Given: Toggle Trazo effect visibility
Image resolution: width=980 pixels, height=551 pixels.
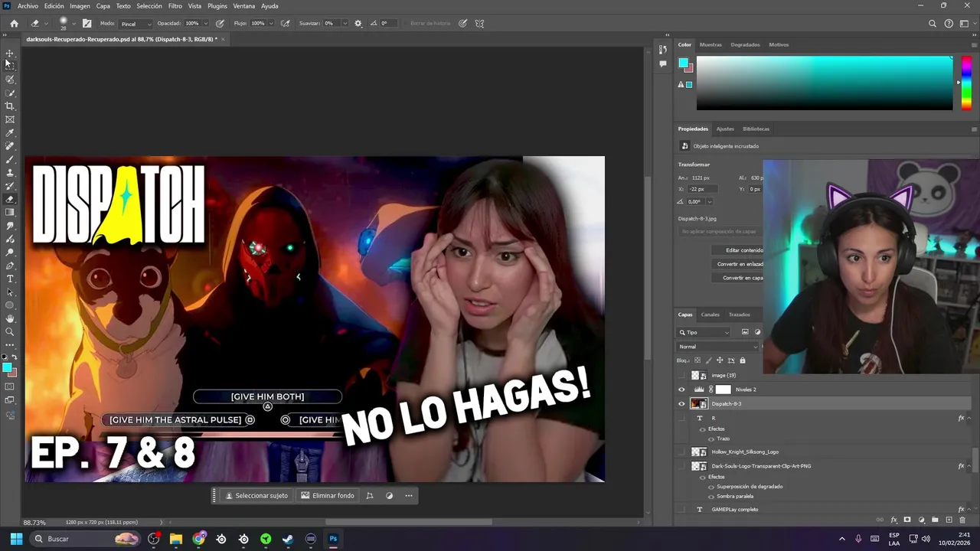Looking at the screenshot, I should tap(711, 439).
